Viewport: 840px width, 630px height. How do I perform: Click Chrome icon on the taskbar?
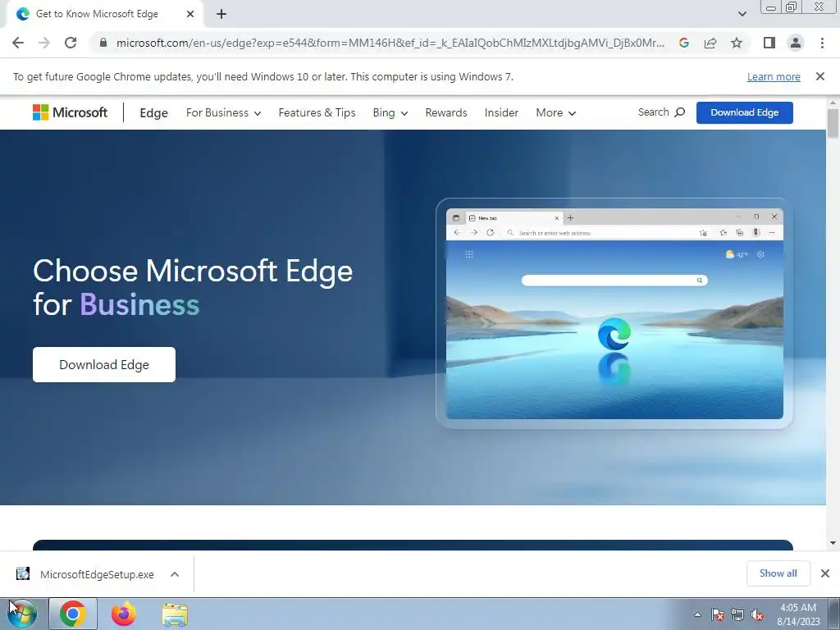tap(73, 614)
